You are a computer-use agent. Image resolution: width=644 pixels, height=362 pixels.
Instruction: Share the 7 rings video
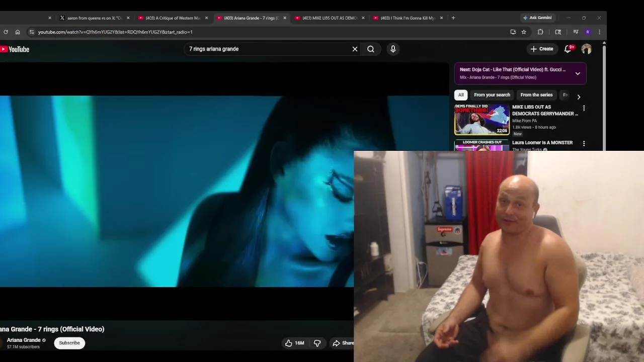coord(343,343)
